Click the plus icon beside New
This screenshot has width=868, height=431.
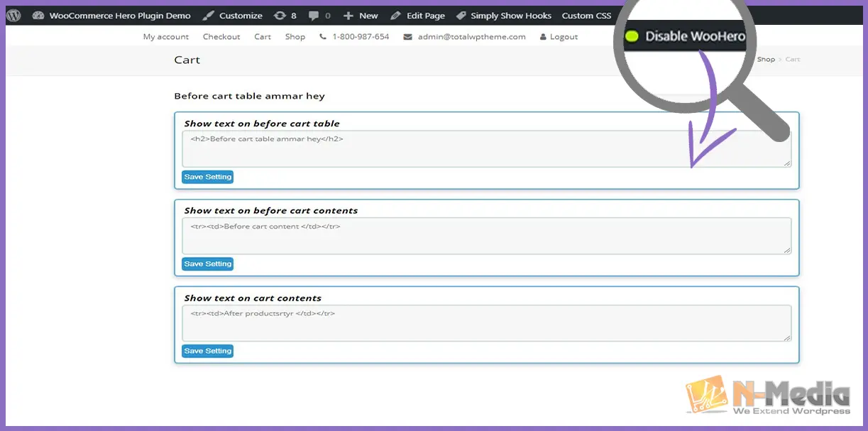click(x=348, y=16)
